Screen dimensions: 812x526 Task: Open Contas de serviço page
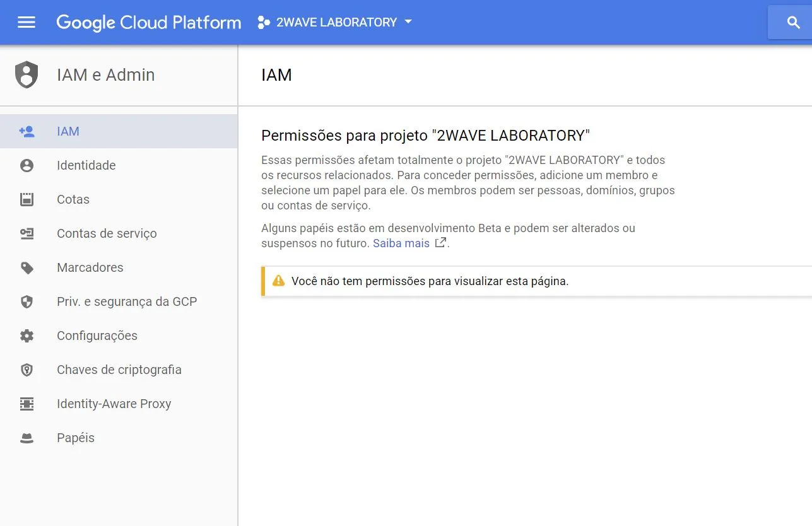119,233
